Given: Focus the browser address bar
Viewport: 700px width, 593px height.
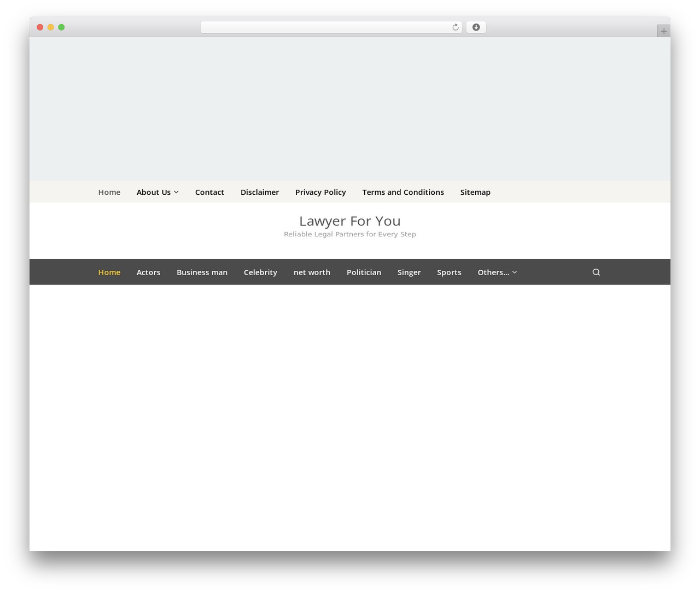Looking at the screenshot, I should tap(331, 27).
